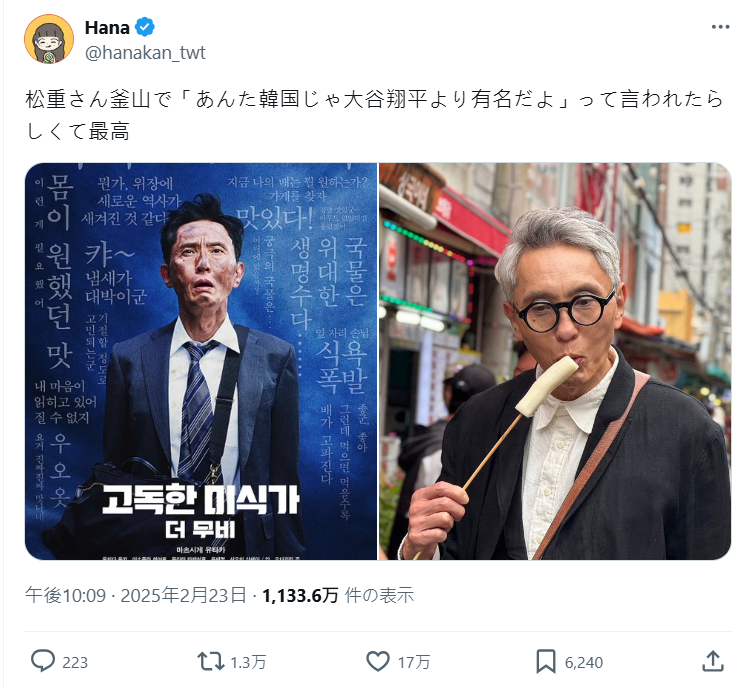This screenshot has width=742, height=688.
Task: Click the 2025年2月23日 date text
Action: (x=184, y=595)
